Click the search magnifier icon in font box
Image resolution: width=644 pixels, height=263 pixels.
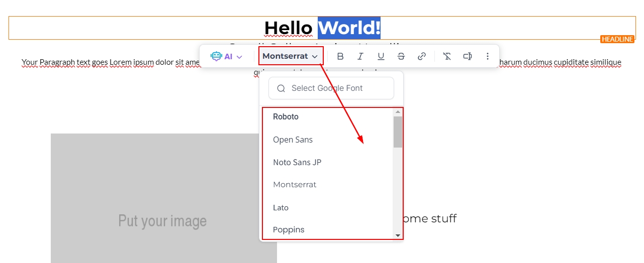click(281, 88)
